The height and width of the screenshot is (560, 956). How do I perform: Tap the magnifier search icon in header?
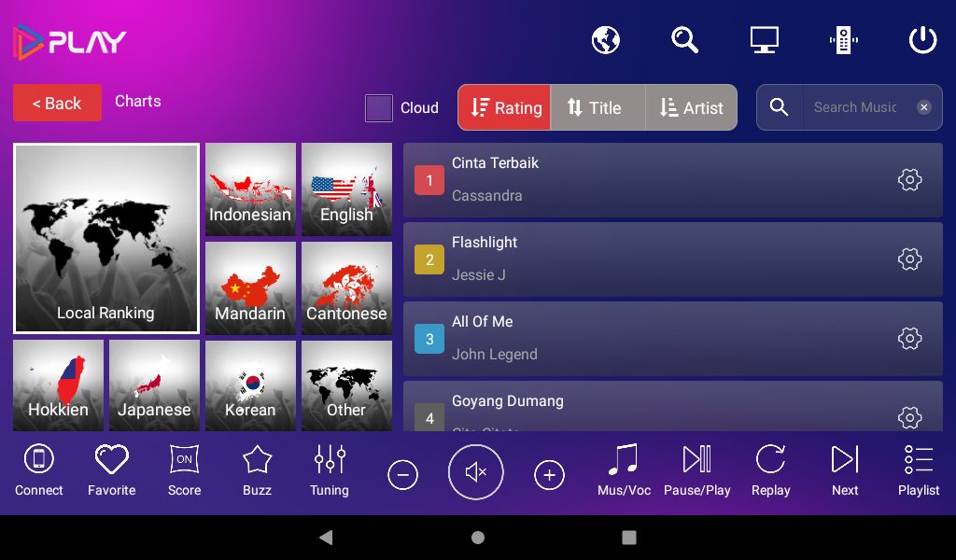click(684, 40)
